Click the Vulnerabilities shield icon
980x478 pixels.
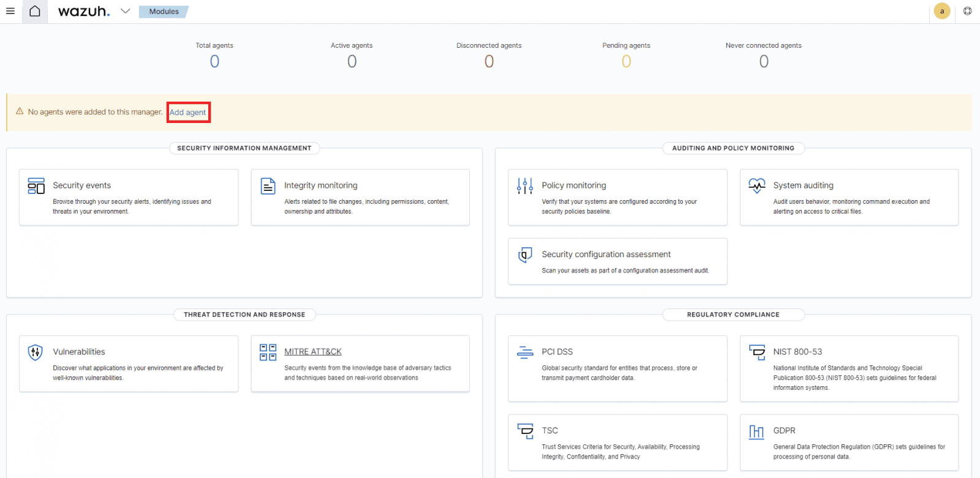click(36, 353)
